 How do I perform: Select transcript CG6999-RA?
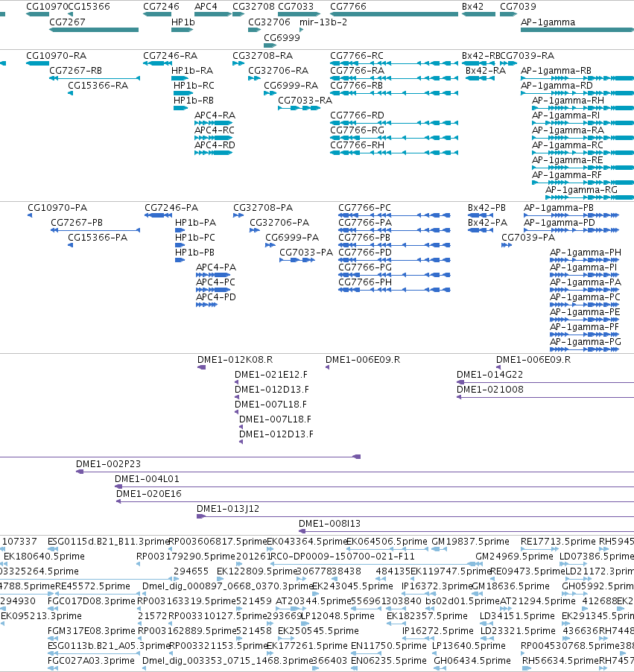[x=291, y=86]
